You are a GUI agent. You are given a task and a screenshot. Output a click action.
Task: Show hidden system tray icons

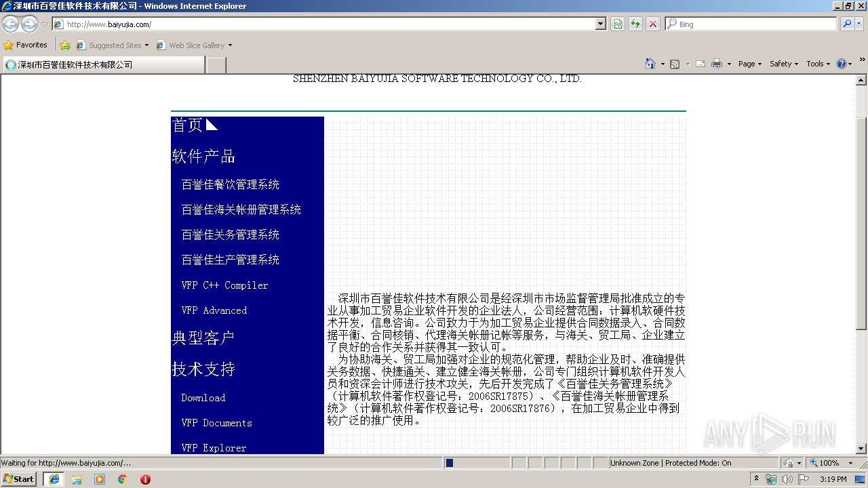(757, 479)
